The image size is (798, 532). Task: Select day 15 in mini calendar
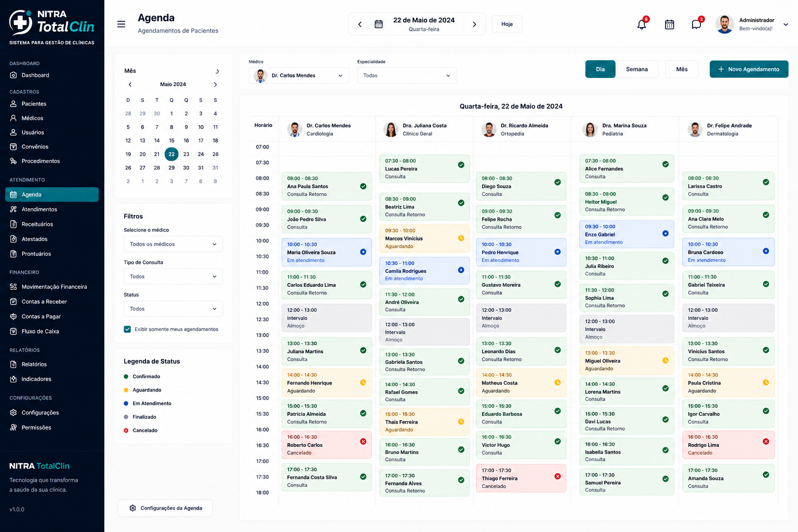[171, 141]
